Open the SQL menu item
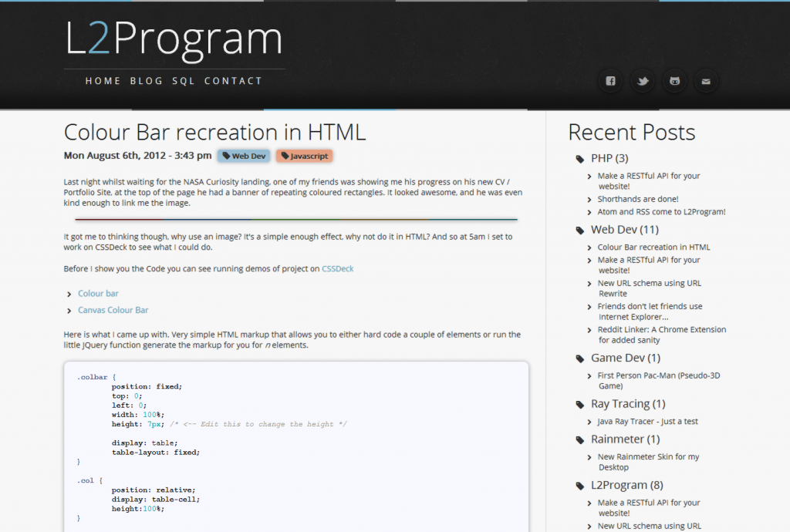Screen dimensions: 790x532 pos(184,81)
